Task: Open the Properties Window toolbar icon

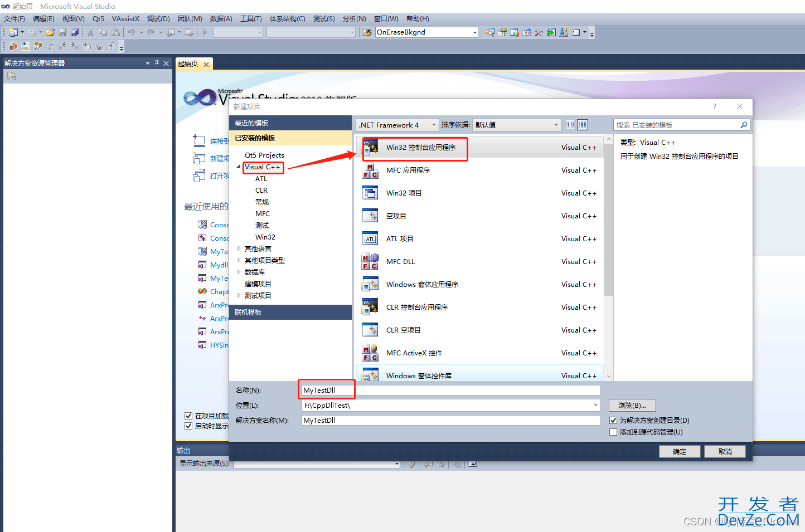Action: pyautogui.click(x=502, y=32)
